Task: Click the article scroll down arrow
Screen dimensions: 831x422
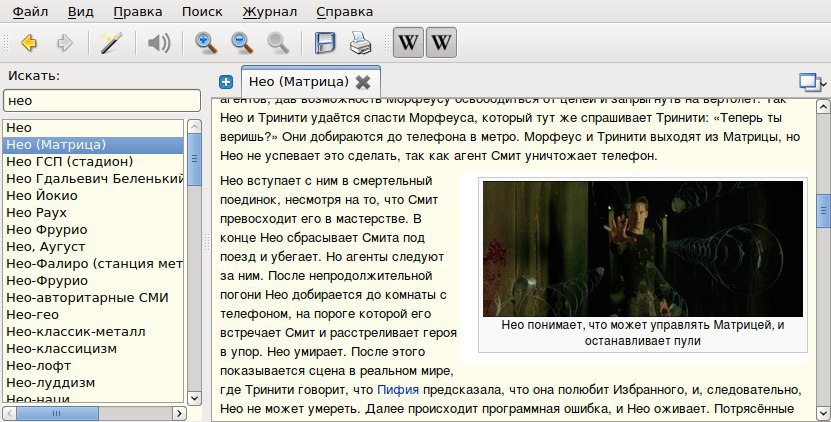Action: [823, 413]
